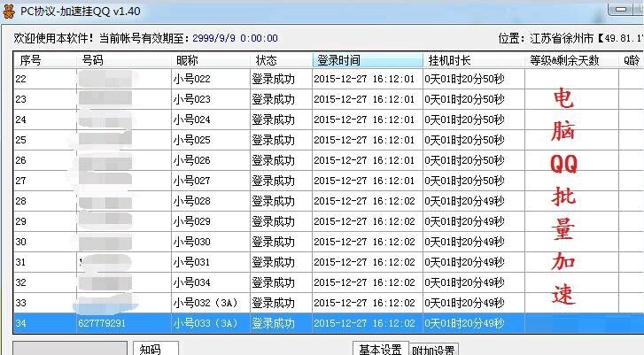
Task: Select nickname 小号024 row
Action: 192,120
